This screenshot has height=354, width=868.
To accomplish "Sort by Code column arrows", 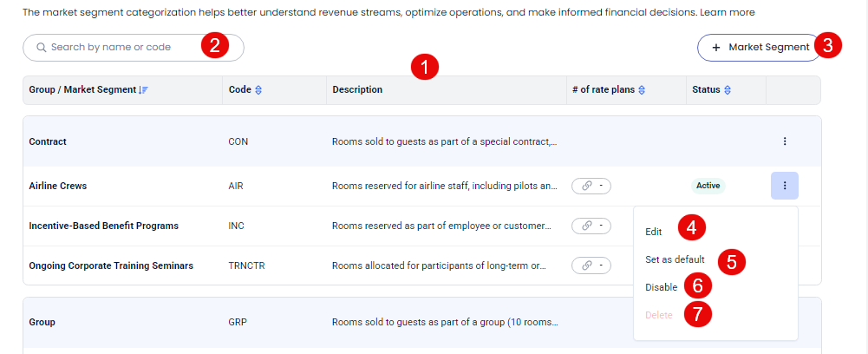I will click(x=258, y=90).
